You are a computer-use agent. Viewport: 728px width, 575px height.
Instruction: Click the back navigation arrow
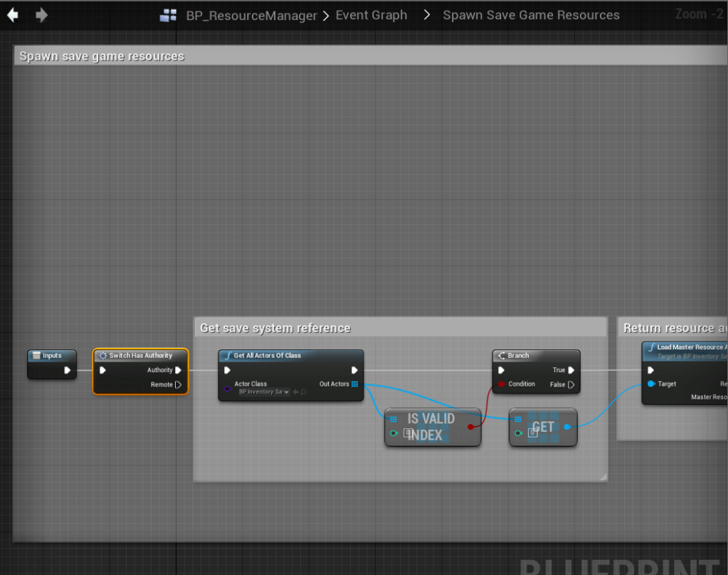coord(13,15)
